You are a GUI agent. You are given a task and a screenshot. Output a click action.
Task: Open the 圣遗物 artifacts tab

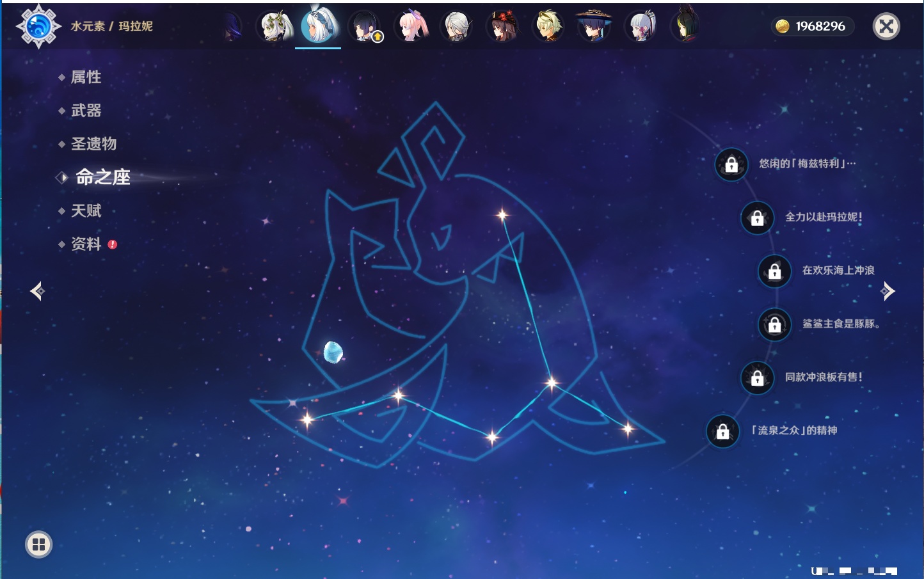pyautogui.click(x=93, y=143)
